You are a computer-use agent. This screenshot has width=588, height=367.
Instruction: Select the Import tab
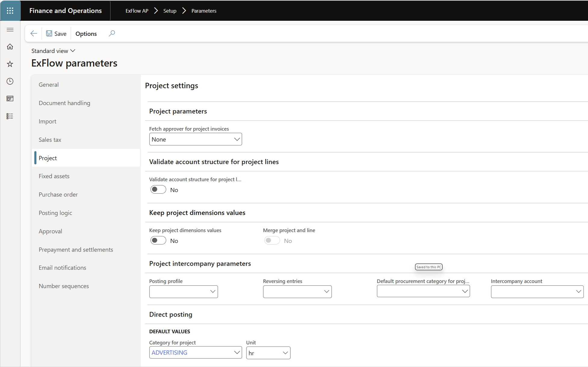pyautogui.click(x=86, y=121)
